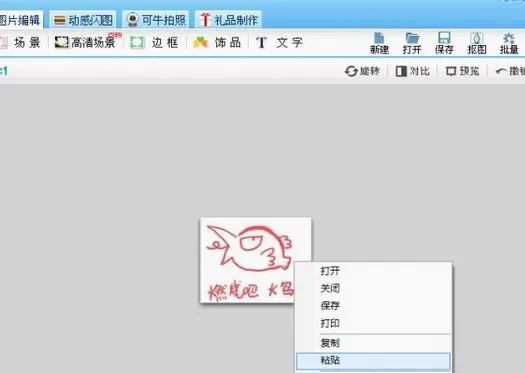The width and height of the screenshot is (525, 373).
Task: Click the webcam icon of 可牛拍照
Action: (x=133, y=20)
